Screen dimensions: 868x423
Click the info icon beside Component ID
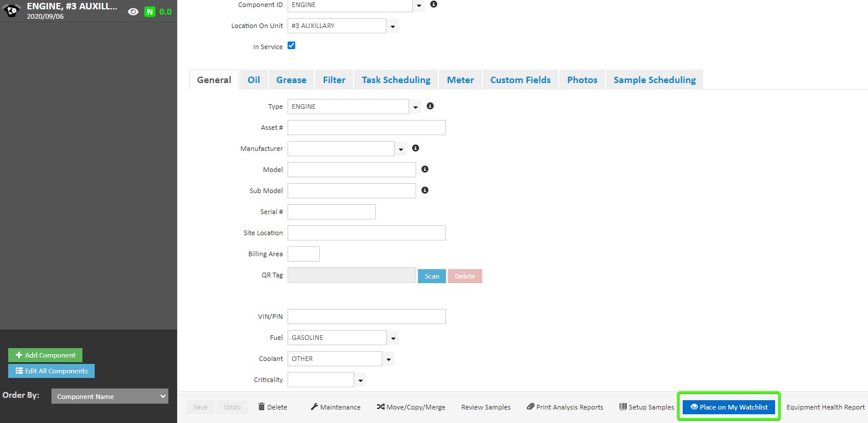point(434,4)
